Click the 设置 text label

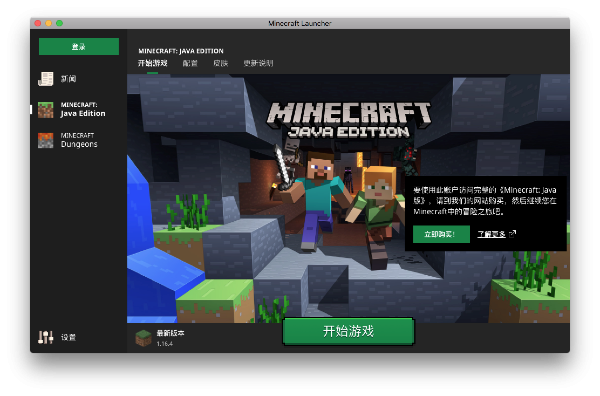tap(68, 337)
